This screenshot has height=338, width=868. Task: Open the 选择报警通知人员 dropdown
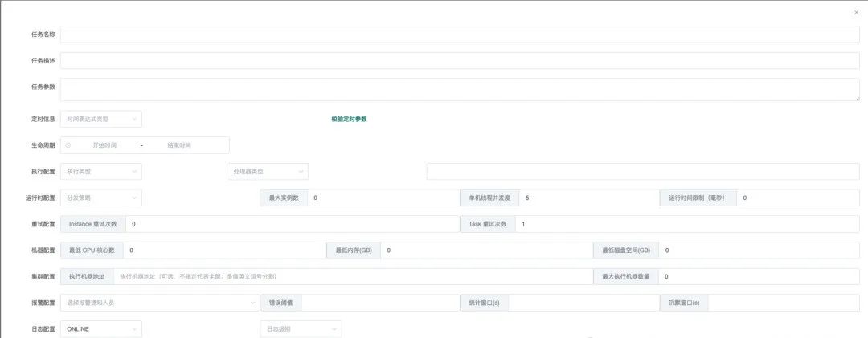coord(160,303)
